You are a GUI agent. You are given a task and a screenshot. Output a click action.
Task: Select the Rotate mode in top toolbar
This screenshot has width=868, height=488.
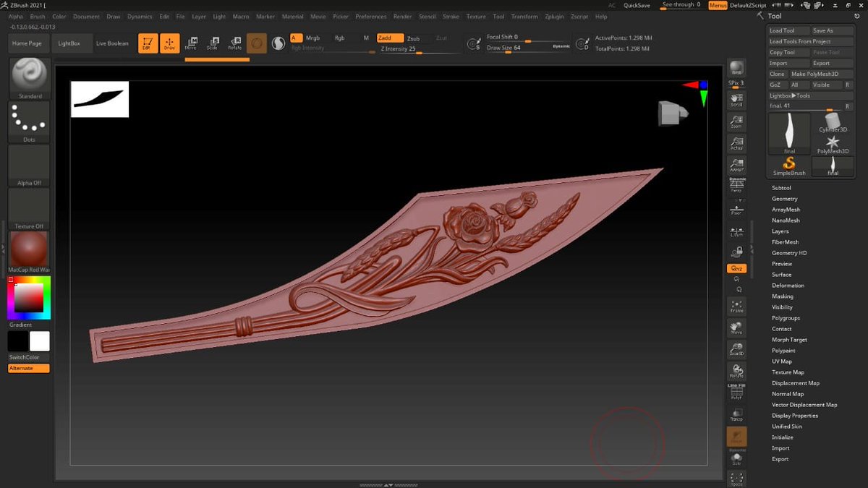coord(235,43)
